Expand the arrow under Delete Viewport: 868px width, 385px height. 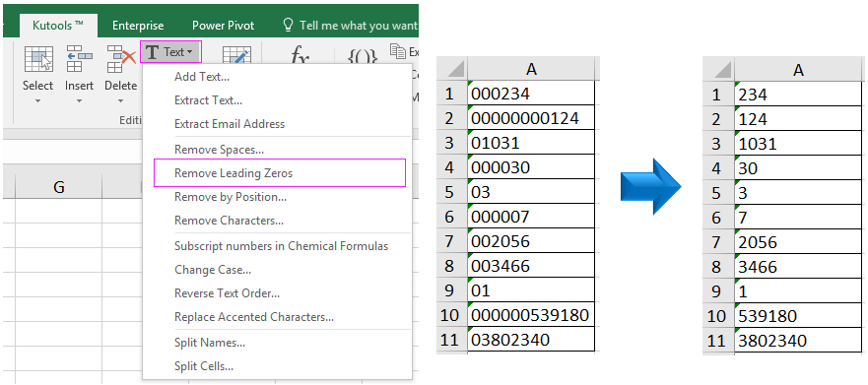(120, 101)
